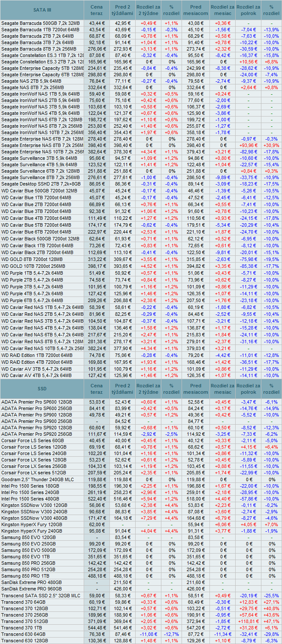Select Samsung 850 PRO 256GB row
Screen dimensions: 282x644
click(141, 563)
